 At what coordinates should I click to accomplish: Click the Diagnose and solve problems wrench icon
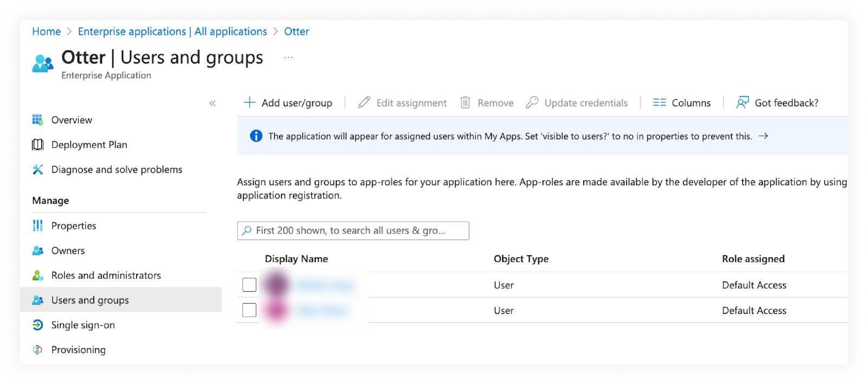pos(37,169)
